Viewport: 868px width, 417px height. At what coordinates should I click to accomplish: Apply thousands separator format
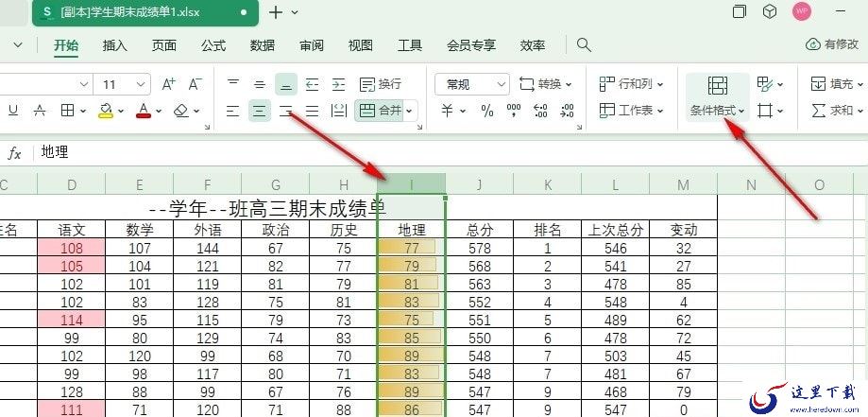pos(514,111)
